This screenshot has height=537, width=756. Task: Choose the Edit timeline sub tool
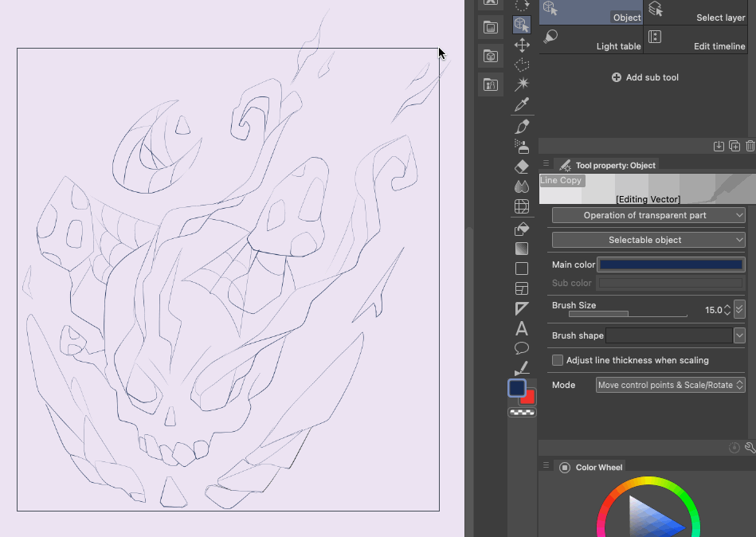(695, 39)
